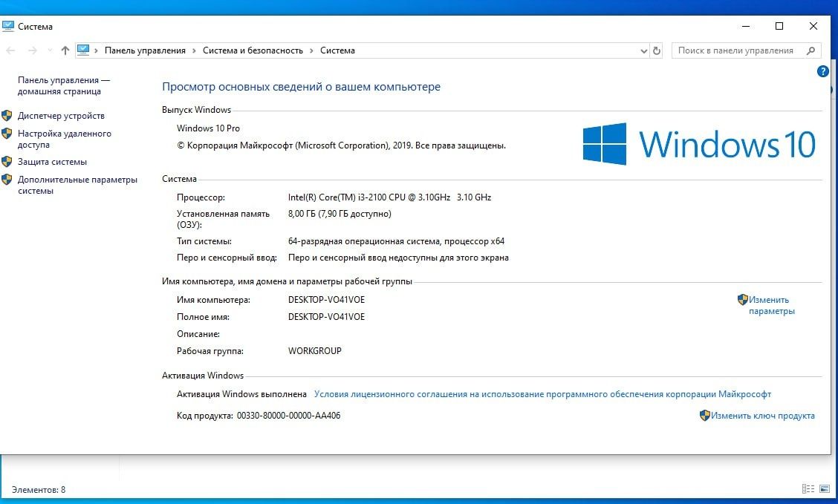
Task: Maximize the 'Система' window
Action: click(779, 26)
